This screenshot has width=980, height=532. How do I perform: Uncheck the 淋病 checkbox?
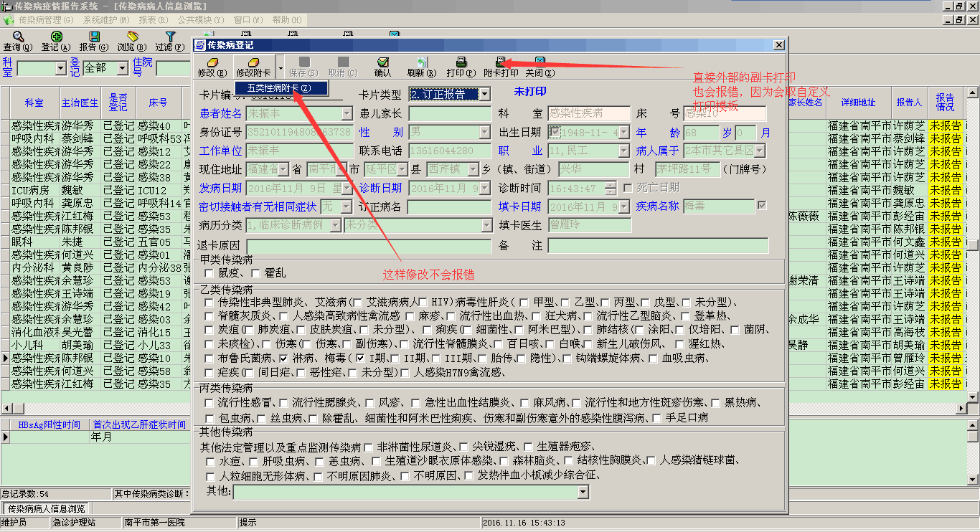pyautogui.click(x=283, y=357)
